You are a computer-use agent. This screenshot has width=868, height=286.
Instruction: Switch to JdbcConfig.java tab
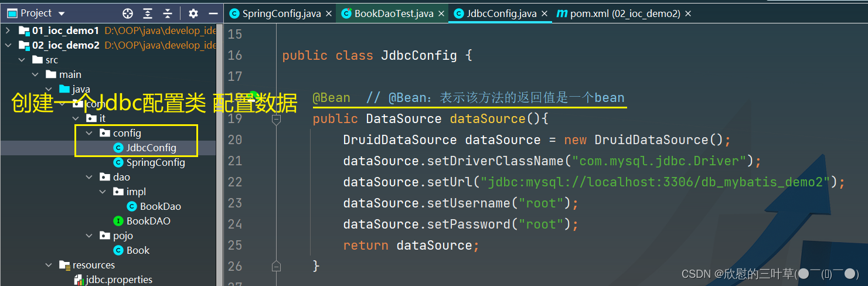(x=502, y=13)
